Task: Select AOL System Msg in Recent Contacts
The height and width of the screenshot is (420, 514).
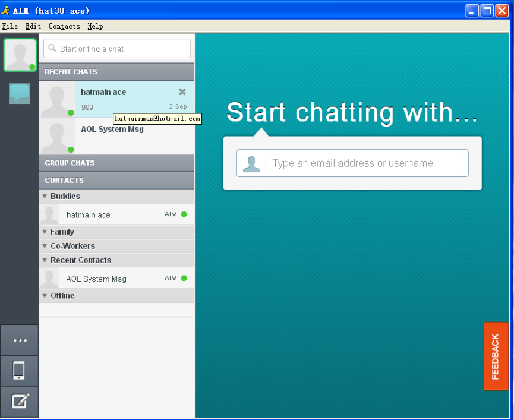Action: click(x=116, y=278)
